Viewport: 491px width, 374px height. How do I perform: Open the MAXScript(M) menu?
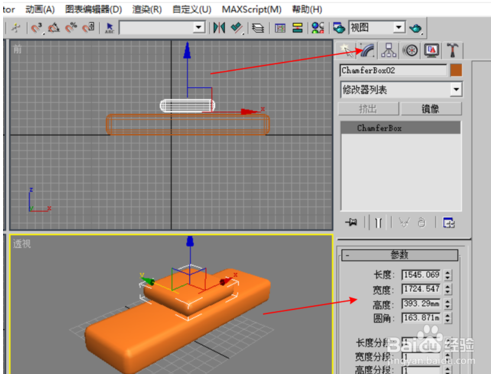click(x=252, y=9)
